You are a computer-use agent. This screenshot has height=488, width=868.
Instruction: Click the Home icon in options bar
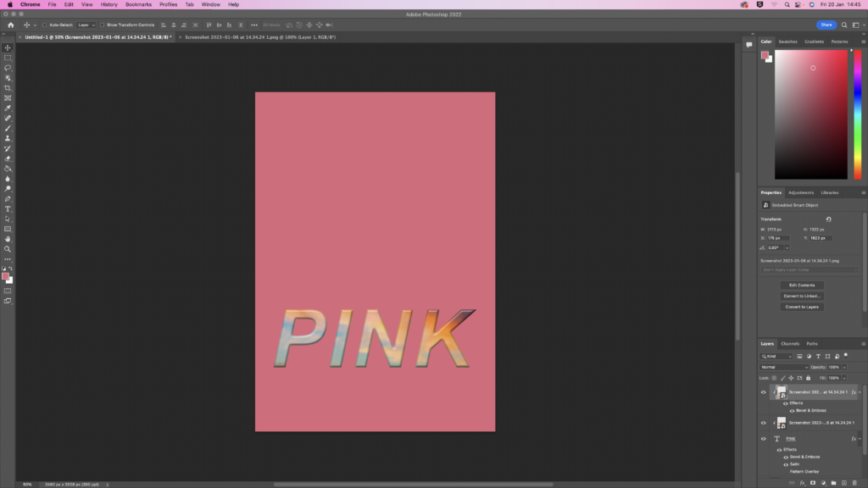(x=9, y=25)
